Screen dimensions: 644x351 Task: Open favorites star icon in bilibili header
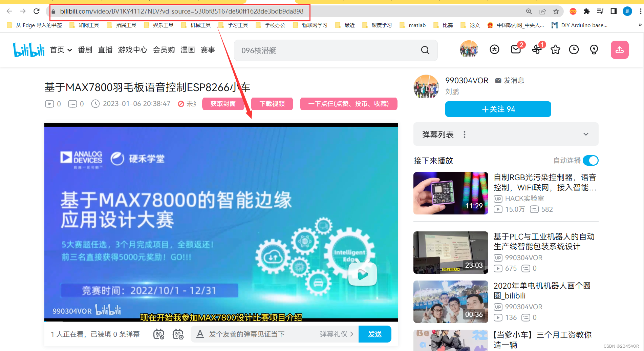[x=555, y=50]
